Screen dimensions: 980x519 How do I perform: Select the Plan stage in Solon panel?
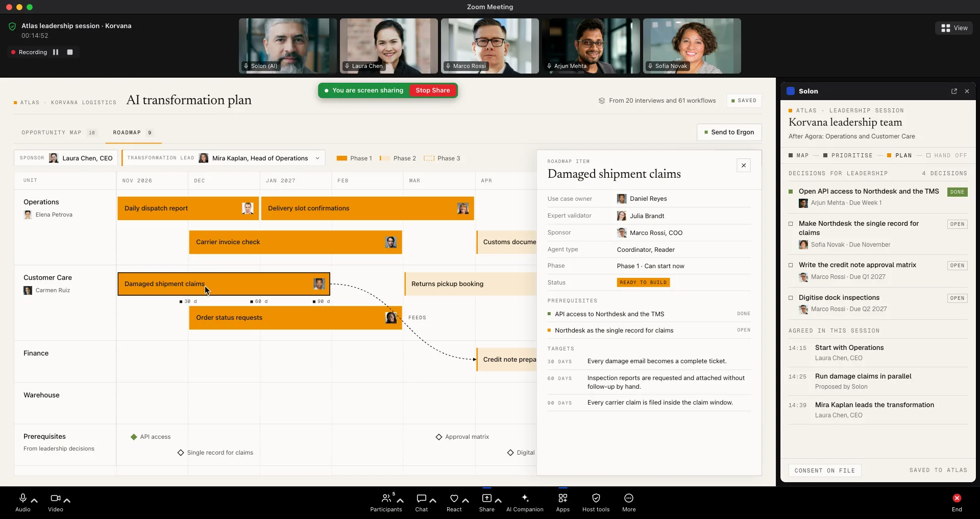click(x=899, y=155)
